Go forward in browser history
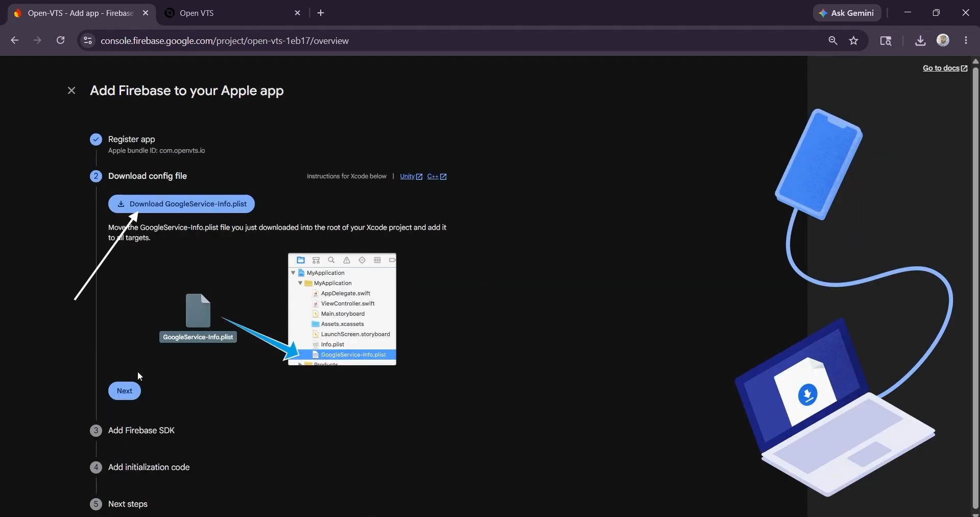Viewport: 980px width, 517px height. [x=37, y=40]
